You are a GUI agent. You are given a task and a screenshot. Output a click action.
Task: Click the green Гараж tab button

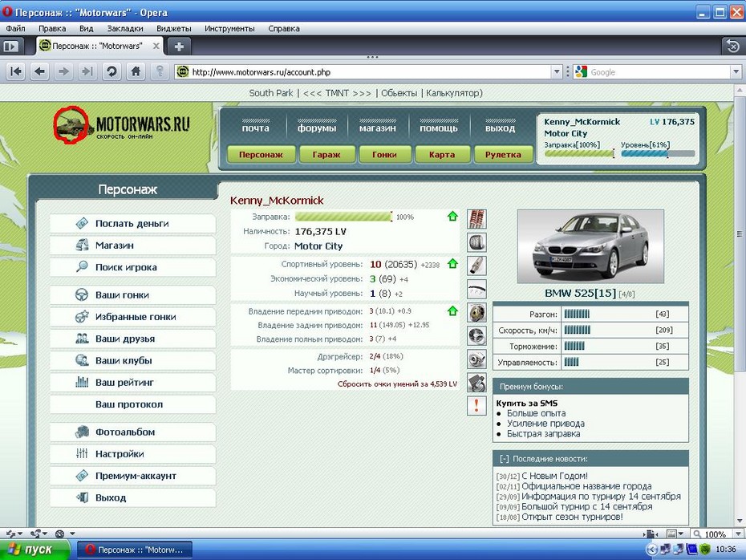[326, 155]
